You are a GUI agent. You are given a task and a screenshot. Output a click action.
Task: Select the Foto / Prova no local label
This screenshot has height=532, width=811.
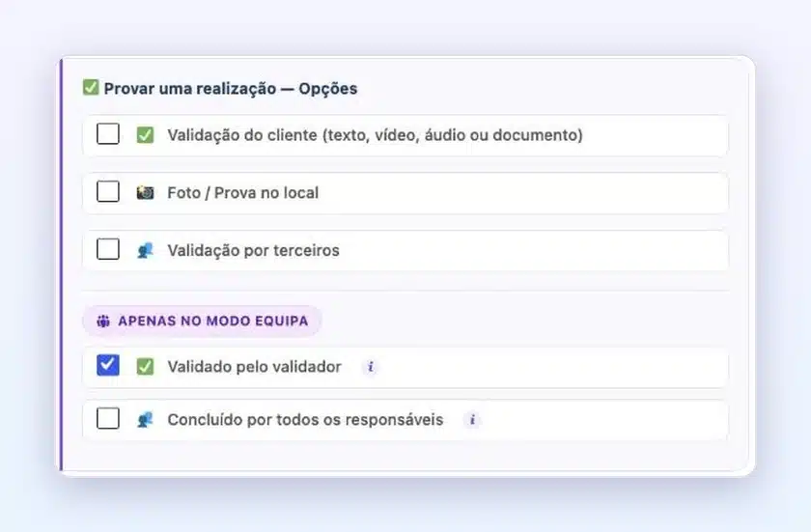coord(243,193)
